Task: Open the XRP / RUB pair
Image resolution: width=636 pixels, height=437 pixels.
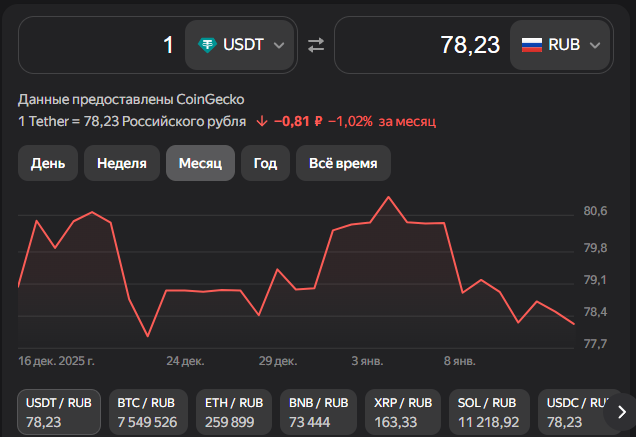Action: pyautogui.click(x=403, y=412)
